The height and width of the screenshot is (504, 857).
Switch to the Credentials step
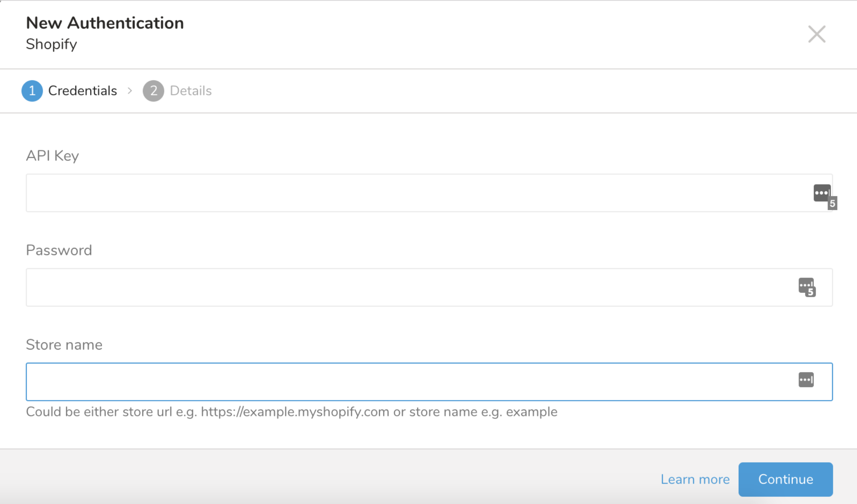click(x=83, y=91)
